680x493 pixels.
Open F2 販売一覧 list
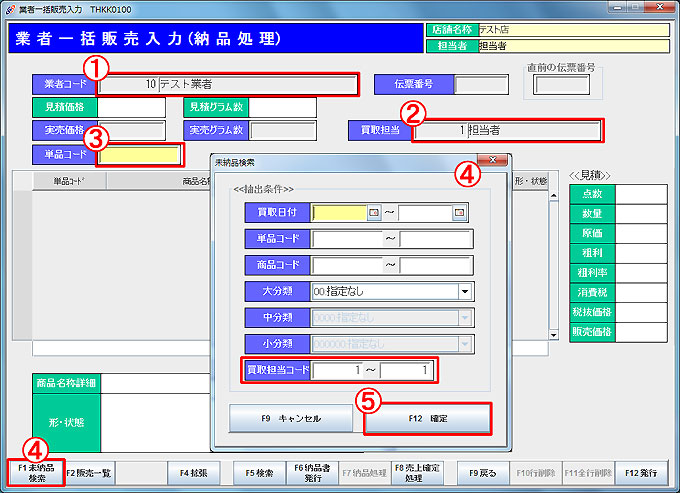click(89, 473)
